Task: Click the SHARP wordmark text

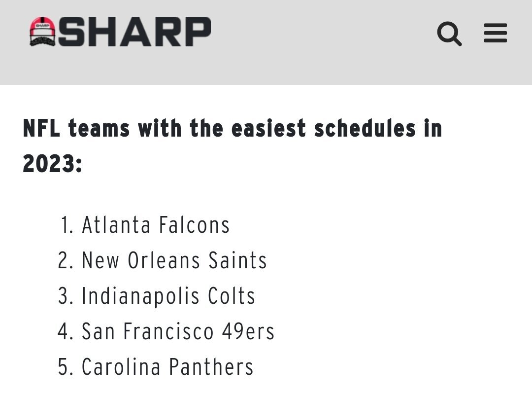Action: pyautogui.click(x=134, y=32)
